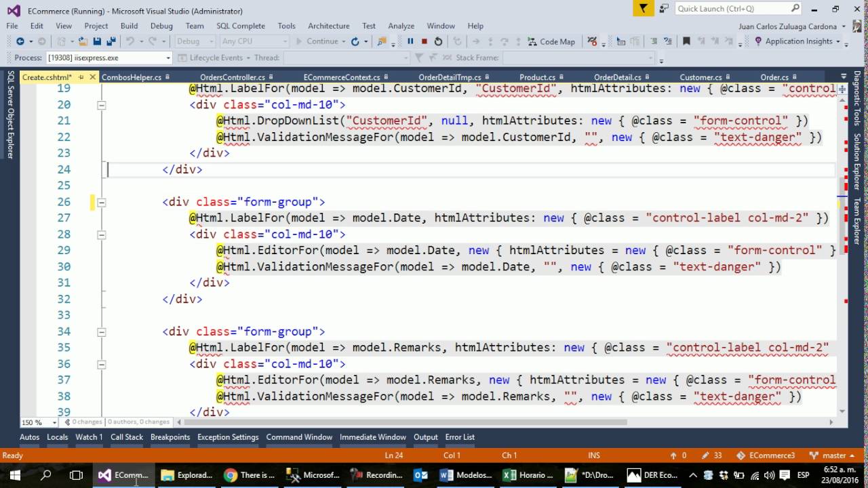Viewport: 868px width, 488px height.
Task: Open the Team Explorer side tab
Action: (857, 221)
